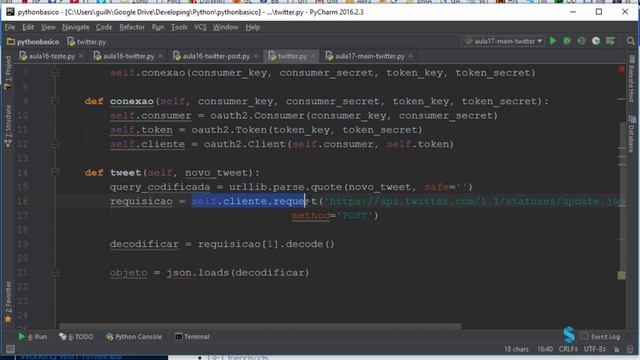Close the aula16-twitter.py tab
Image resolution: width=640 pixels, height=360 pixels.
point(160,56)
